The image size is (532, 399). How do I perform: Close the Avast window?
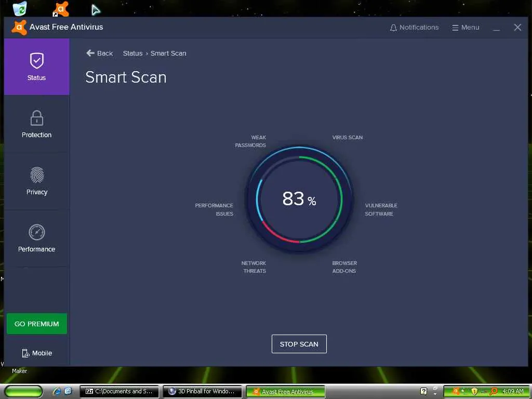pos(517,28)
